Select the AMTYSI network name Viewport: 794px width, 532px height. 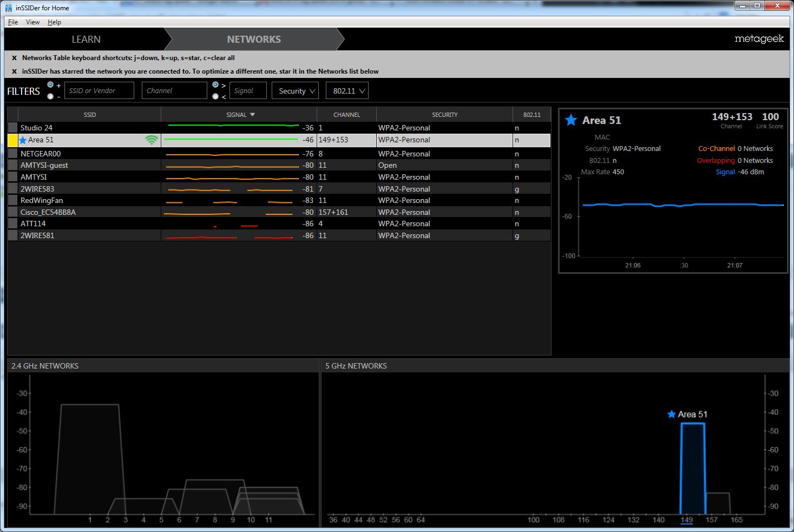[x=34, y=177]
